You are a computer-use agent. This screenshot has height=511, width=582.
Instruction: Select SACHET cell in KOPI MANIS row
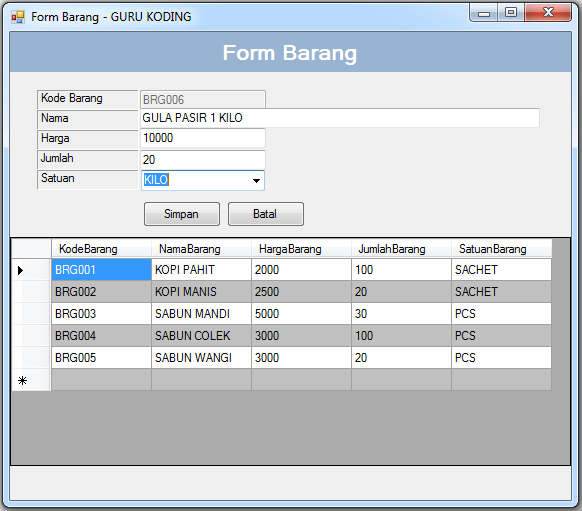click(x=501, y=292)
